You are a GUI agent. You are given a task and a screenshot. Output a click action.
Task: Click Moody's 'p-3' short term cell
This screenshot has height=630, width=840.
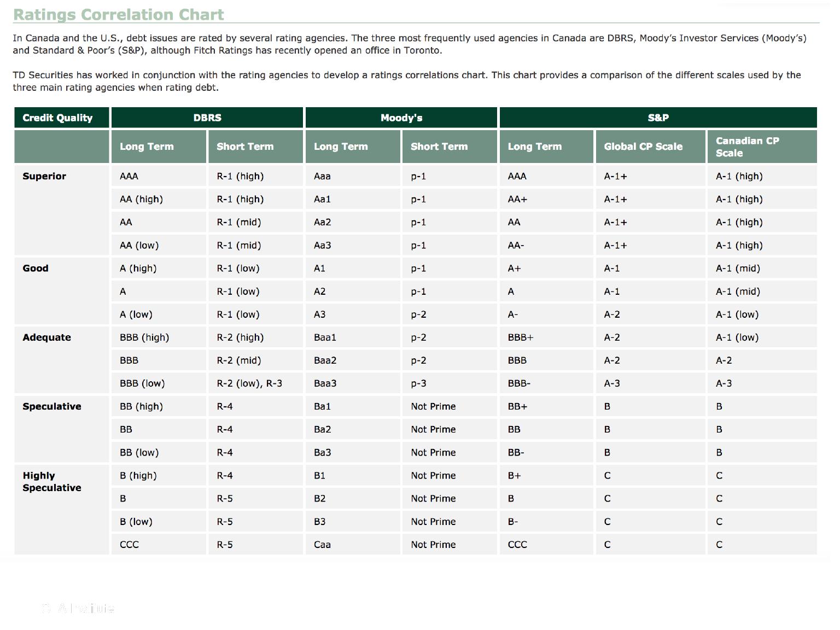tap(450, 383)
